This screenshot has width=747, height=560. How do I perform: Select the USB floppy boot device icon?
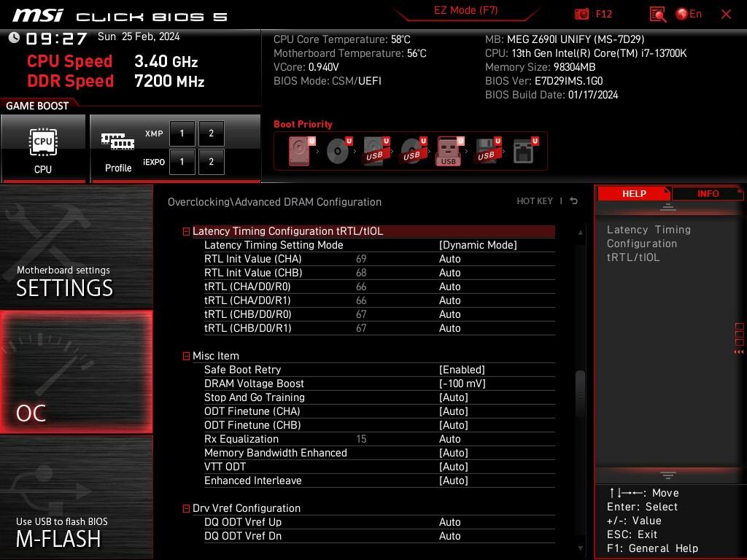[x=487, y=151]
